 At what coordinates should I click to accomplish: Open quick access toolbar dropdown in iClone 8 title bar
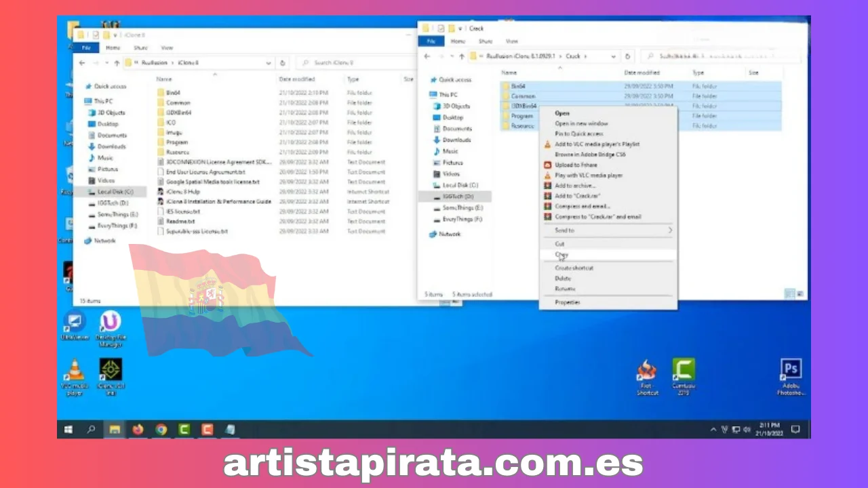pyautogui.click(x=116, y=35)
